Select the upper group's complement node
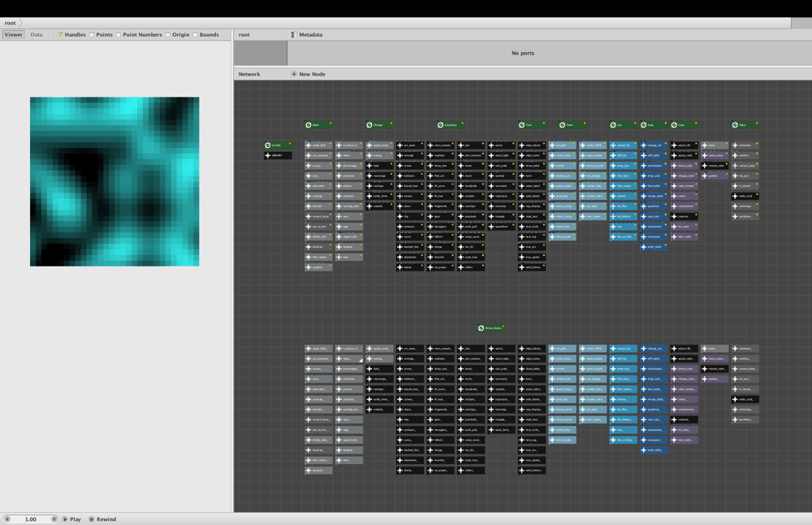The image size is (812, 525). click(x=684, y=206)
